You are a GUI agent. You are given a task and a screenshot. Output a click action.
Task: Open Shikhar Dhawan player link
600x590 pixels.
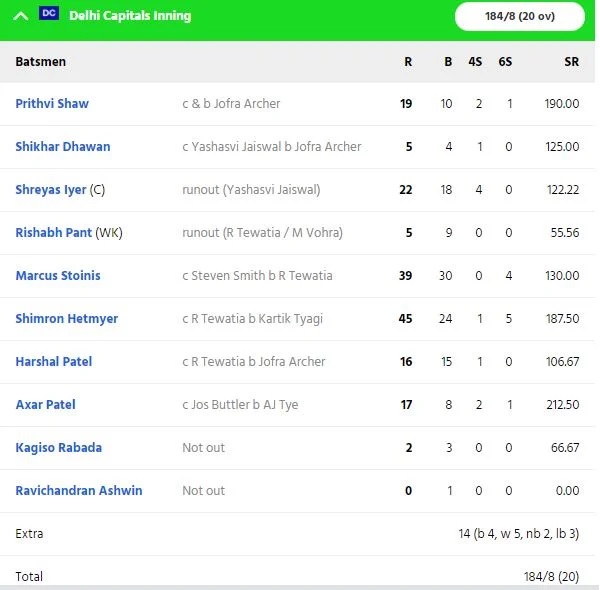point(63,147)
